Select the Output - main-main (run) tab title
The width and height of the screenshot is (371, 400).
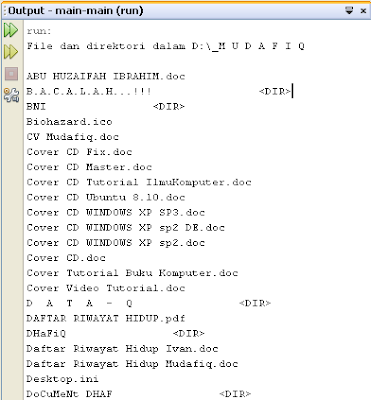click(x=76, y=11)
